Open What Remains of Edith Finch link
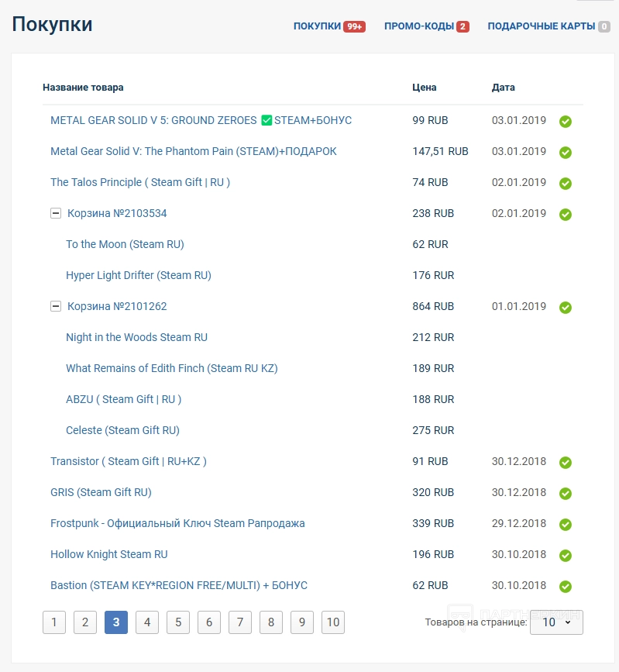 (x=172, y=368)
